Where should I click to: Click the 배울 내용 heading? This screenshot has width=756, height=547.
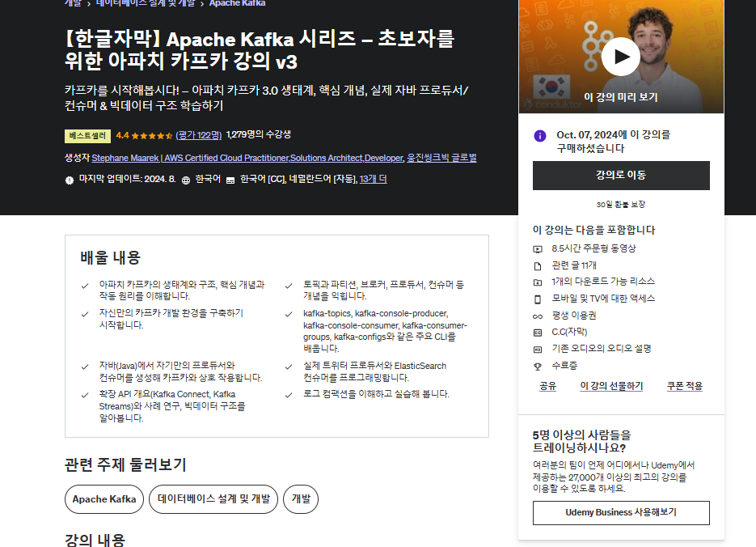(x=111, y=257)
